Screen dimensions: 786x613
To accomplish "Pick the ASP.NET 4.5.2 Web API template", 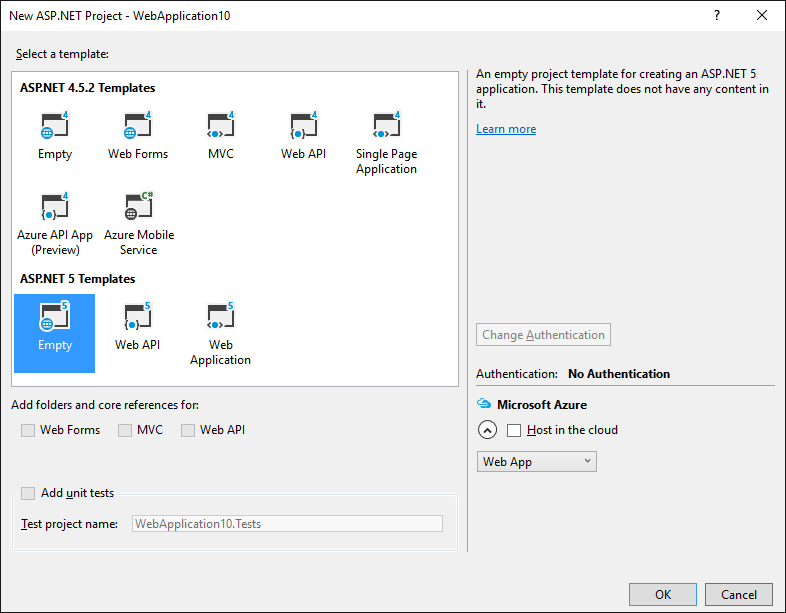I will pyautogui.click(x=303, y=127).
